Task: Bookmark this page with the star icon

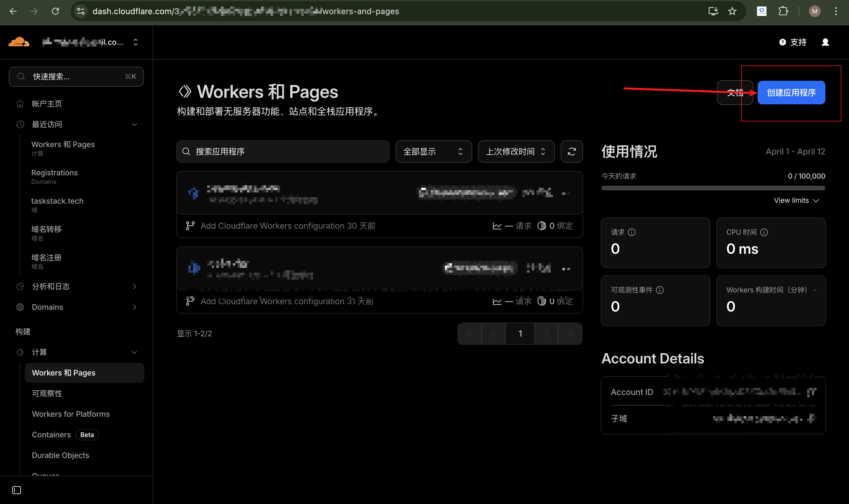Action: 733,11
